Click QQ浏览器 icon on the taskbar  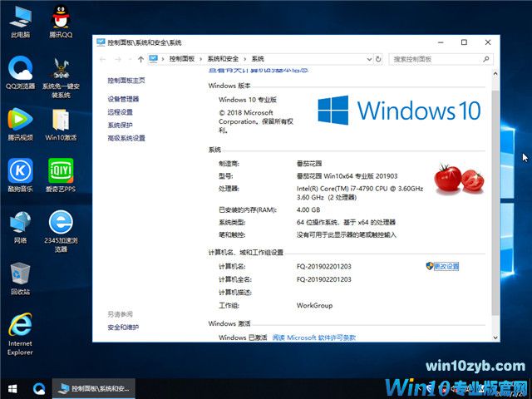coord(39,388)
